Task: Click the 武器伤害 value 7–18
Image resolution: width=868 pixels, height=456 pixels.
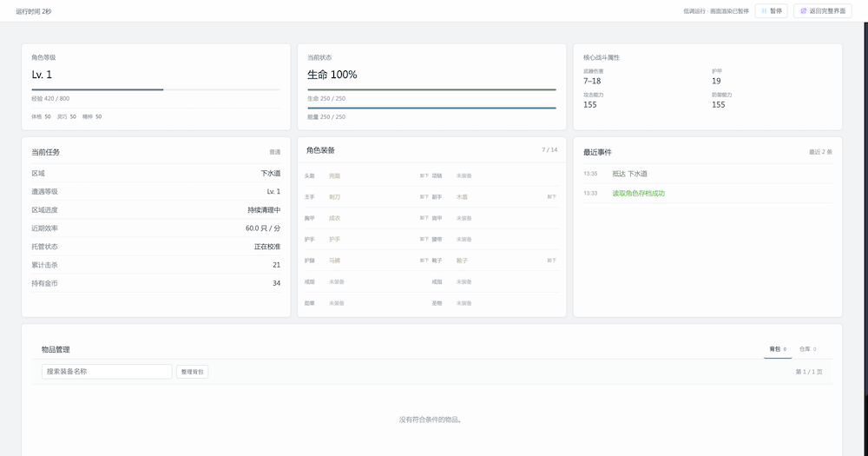Action: [592, 81]
